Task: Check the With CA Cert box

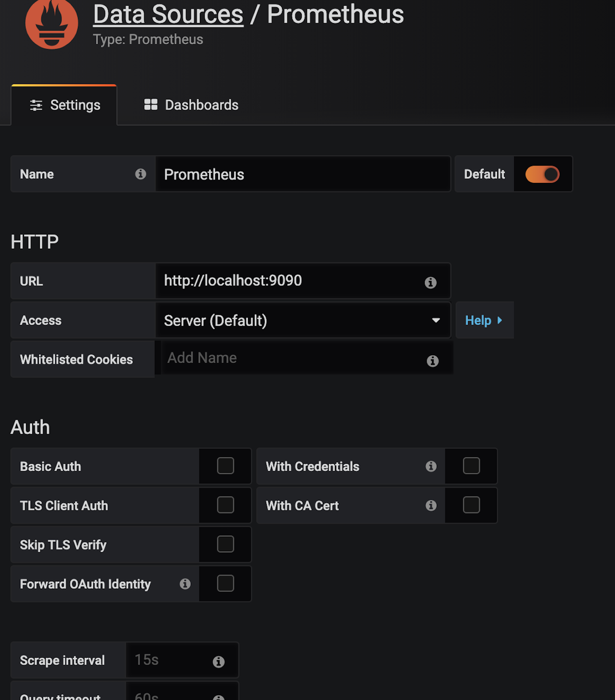Action: pyautogui.click(x=471, y=505)
